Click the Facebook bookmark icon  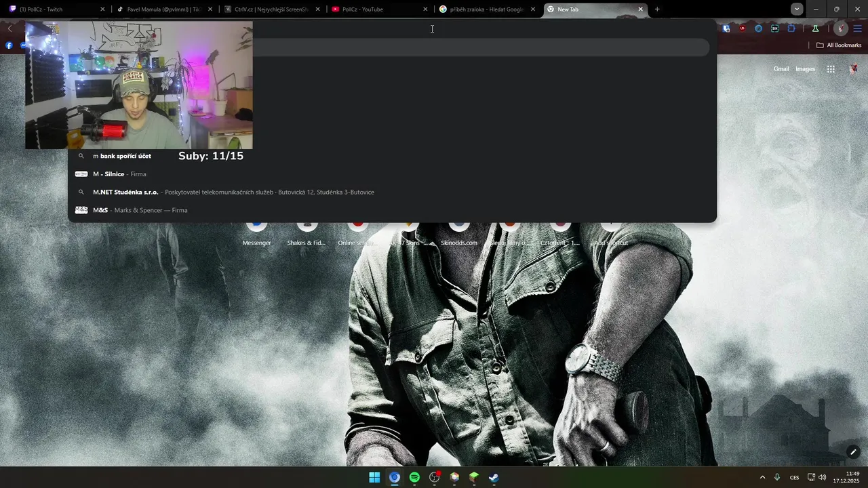pos(9,45)
